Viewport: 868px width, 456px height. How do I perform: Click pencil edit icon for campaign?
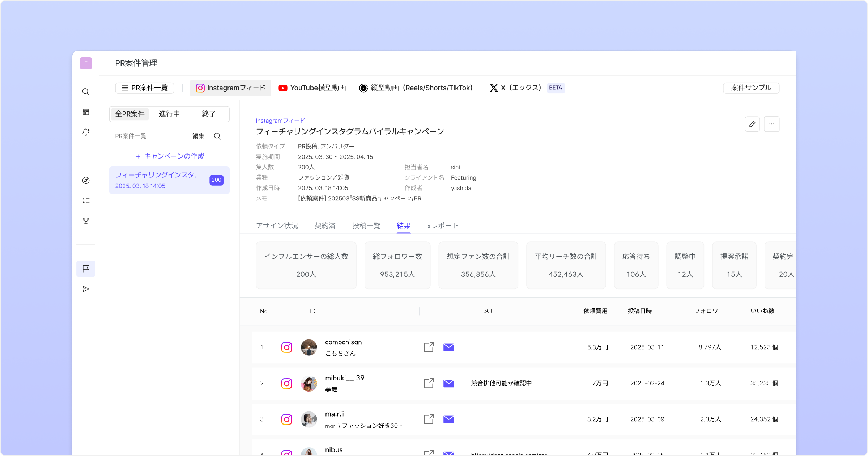click(752, 124)
